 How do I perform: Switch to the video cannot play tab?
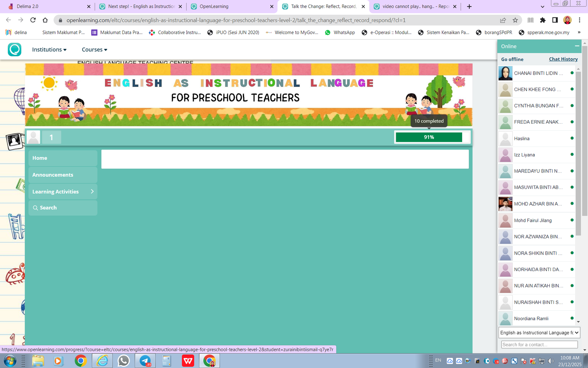click(415, 7)
